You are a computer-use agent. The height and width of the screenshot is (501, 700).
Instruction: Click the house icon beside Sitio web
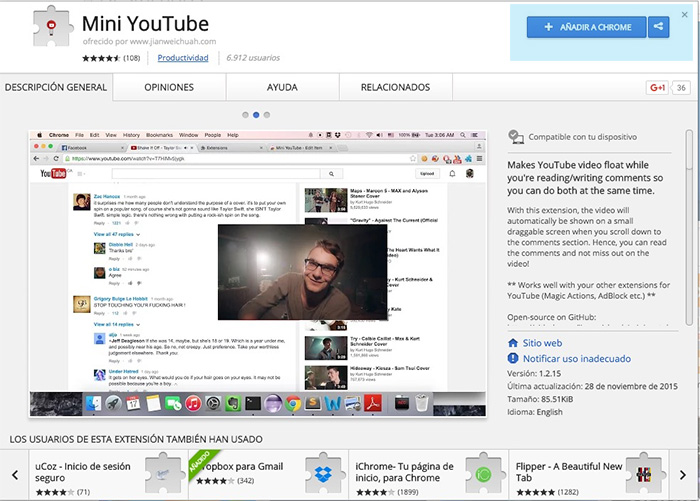pyautogui.click(x=513, y=343)
